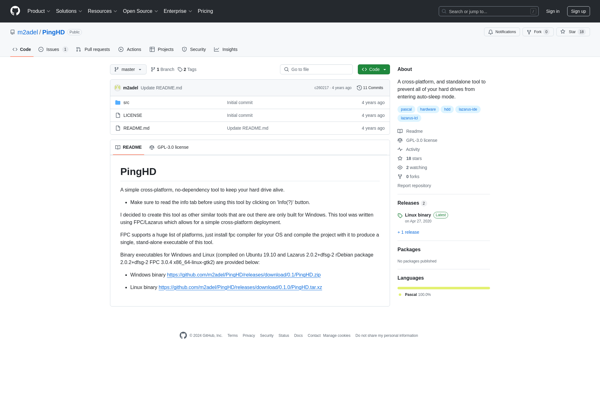Click the lazarus-lcl topic tag
The height and width of the screenshot is (394, 600).
click(x=409, y=118)
